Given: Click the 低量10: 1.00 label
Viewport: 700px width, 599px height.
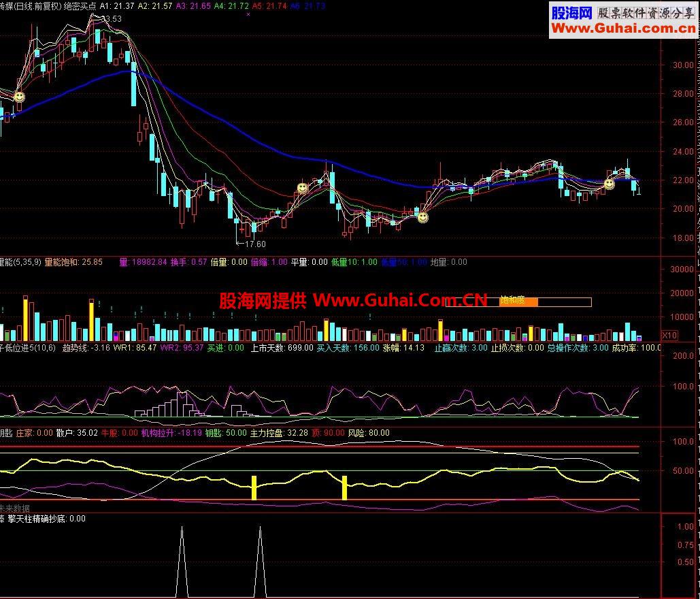Looking at the screenshot, I should [354, 262].
